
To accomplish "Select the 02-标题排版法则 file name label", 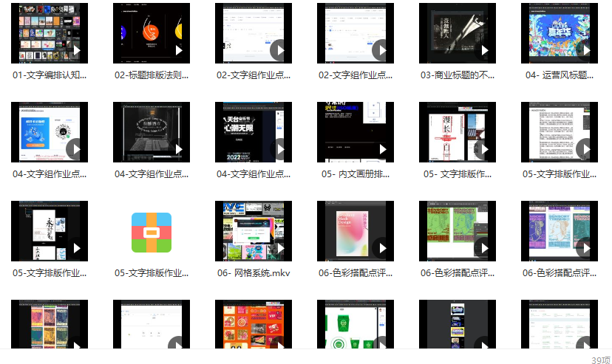I will click(152, 75).
